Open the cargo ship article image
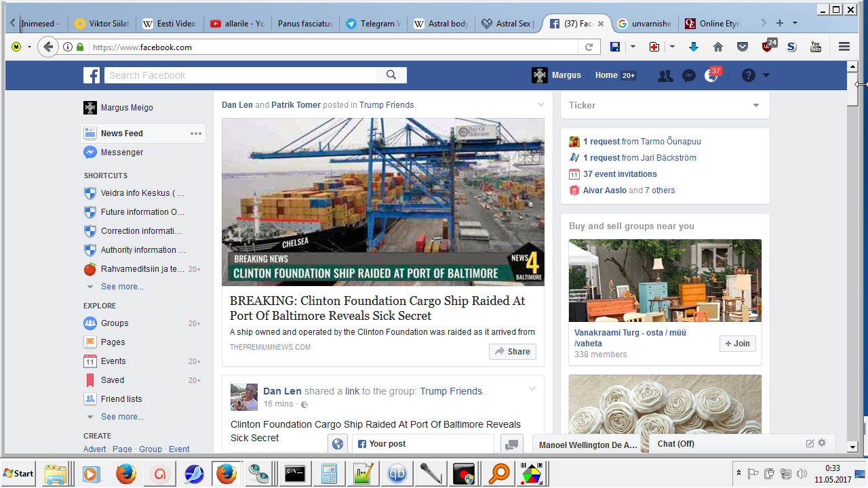Image resolution: width=868 pixels, height=488 pixels. [383, 202]
